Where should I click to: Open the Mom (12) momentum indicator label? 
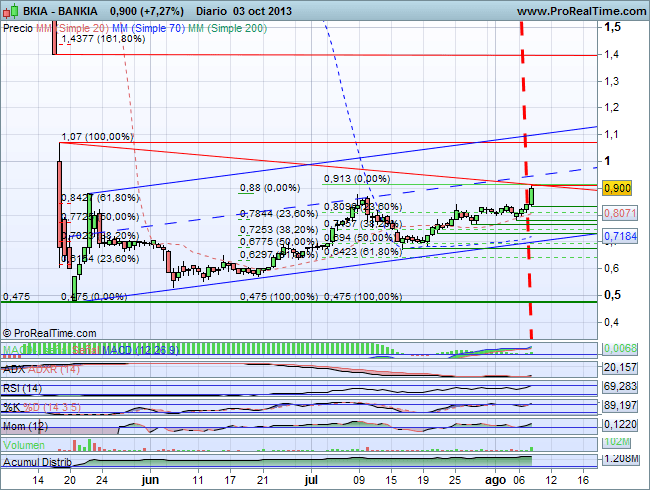pyautogui.click(x=25, y=426)
